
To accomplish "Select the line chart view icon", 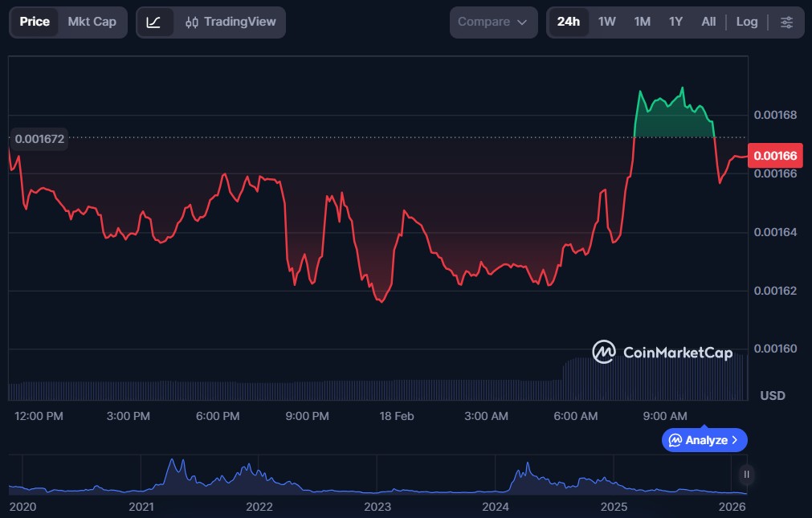I will coord(154,22).
